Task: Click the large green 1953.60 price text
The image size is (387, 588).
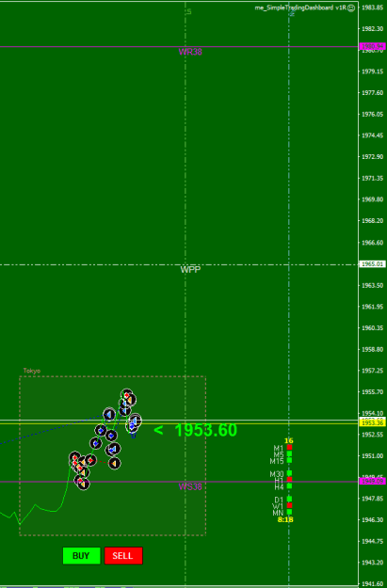Action: (205, 430)
